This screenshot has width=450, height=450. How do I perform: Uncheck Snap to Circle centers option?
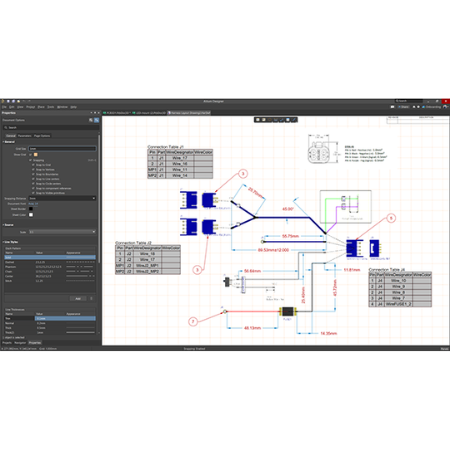pos(33,184)
